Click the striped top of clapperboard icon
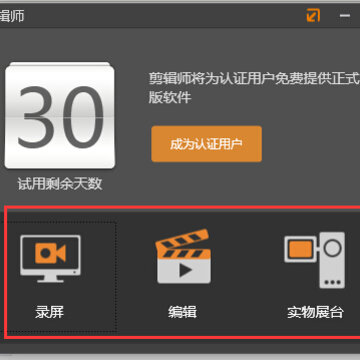The width and height of the screenshot is (360, 360). (x=182, y=241)
